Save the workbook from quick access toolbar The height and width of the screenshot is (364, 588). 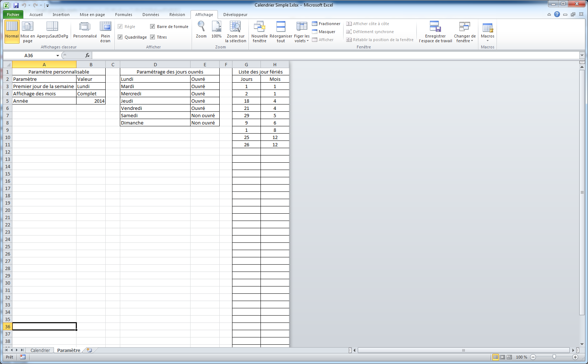click(16, 5)
